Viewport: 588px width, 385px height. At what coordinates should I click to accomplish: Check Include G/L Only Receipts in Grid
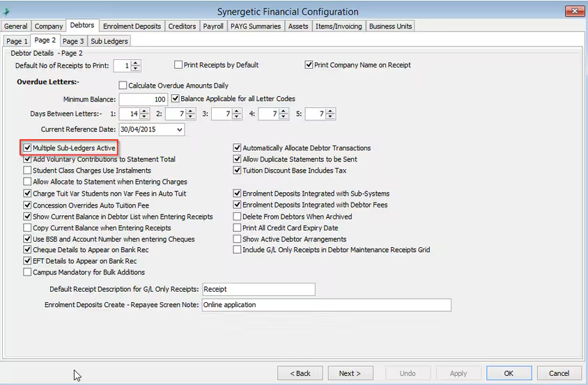coord(237,249)
